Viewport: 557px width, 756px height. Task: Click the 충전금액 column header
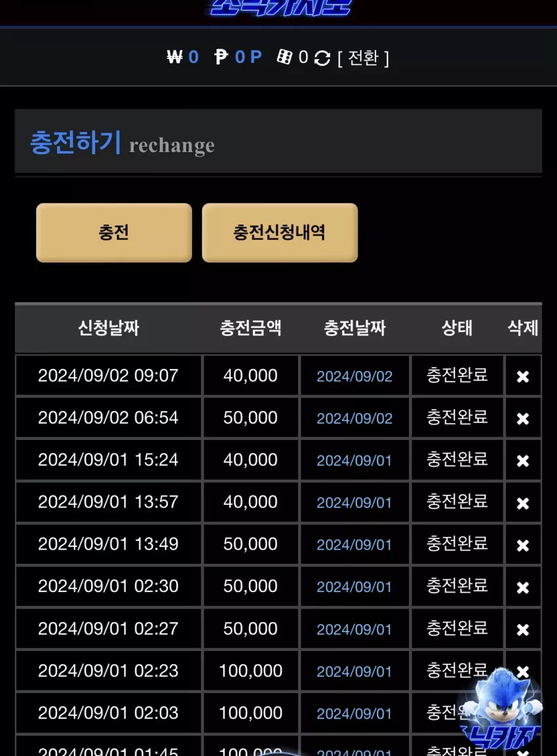[x=250, y=328]
